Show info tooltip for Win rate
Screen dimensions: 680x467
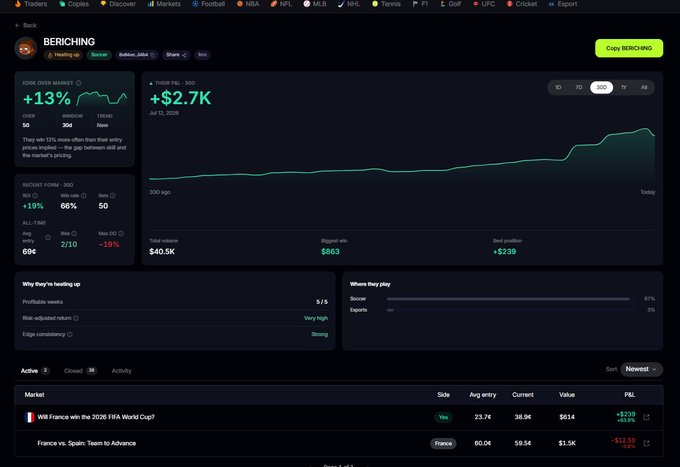coord(84,196)
